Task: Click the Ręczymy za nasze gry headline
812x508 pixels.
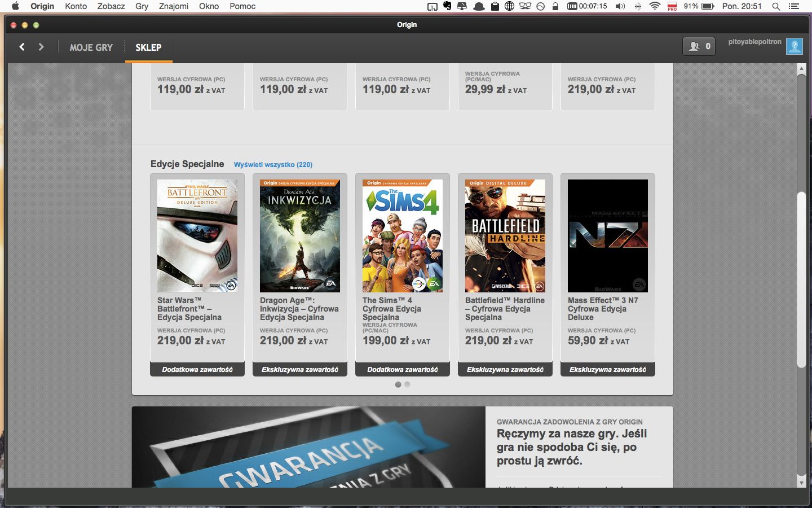Action: (x=572, y=447)
